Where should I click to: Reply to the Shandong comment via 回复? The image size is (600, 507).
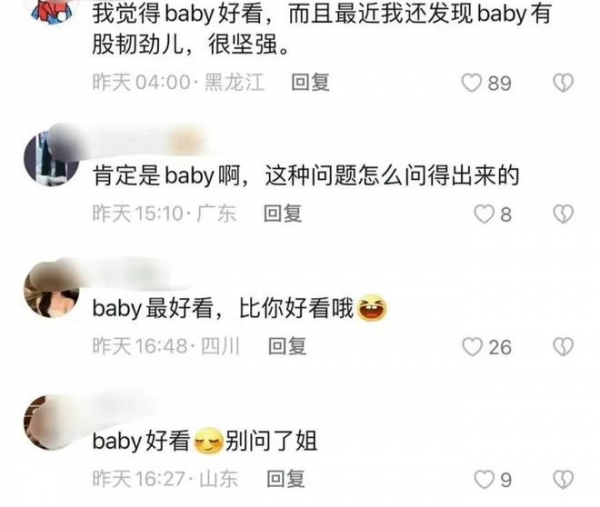pos(286,479)
